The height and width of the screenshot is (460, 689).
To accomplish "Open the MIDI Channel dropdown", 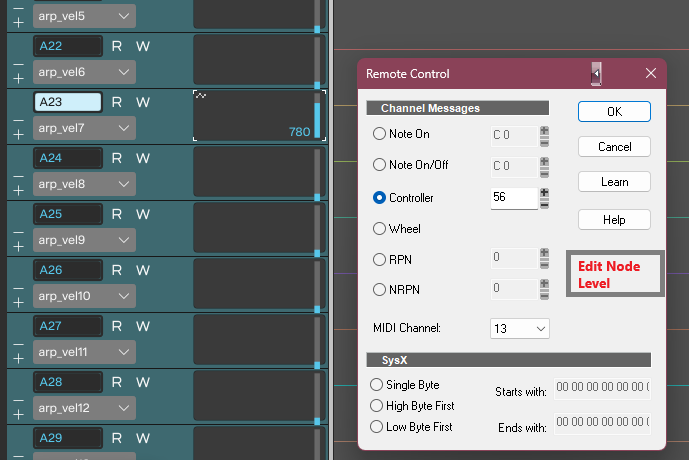I will pyautogui.click(x=520, y=328).
